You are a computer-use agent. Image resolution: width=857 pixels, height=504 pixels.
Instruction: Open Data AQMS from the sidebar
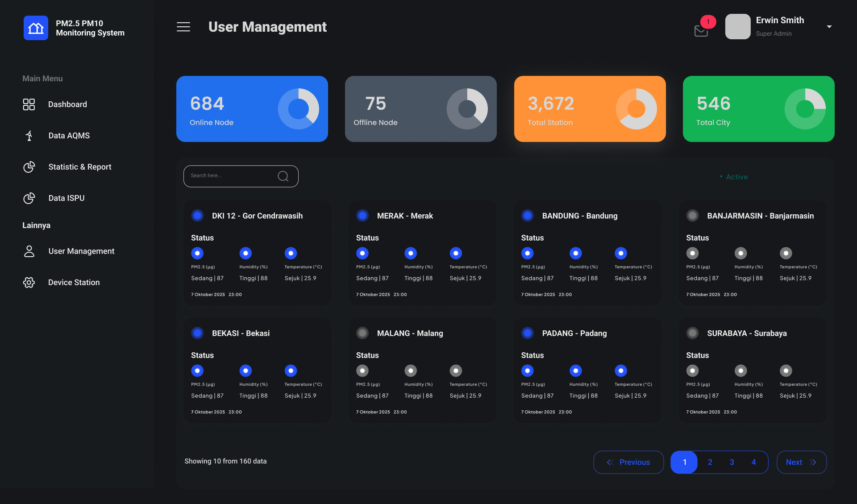[x=69, y=135]
